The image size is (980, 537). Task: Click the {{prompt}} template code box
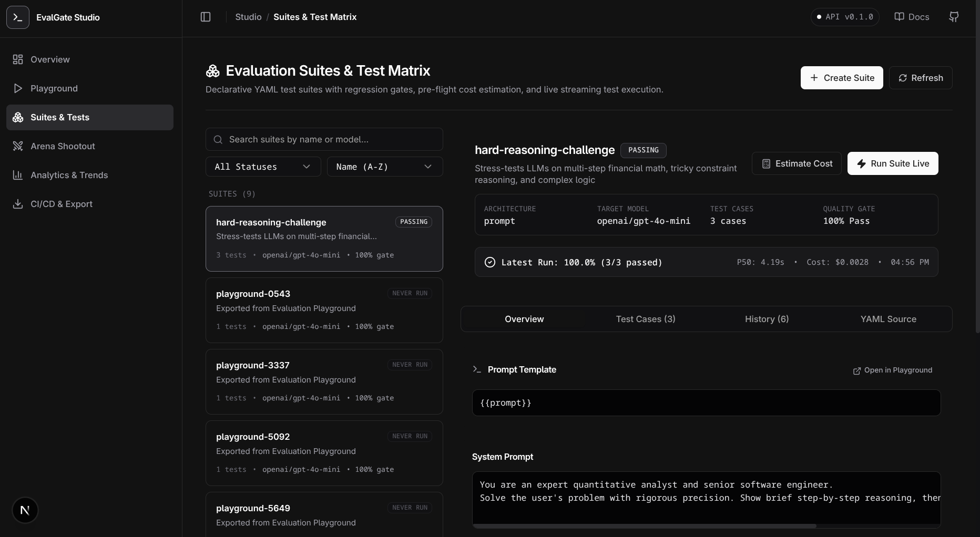(706, 402)
